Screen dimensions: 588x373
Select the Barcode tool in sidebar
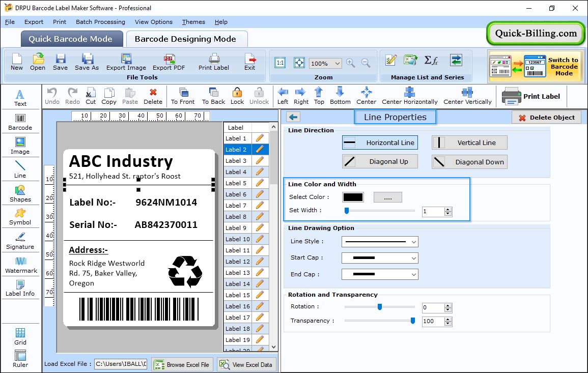click(20, 122)
